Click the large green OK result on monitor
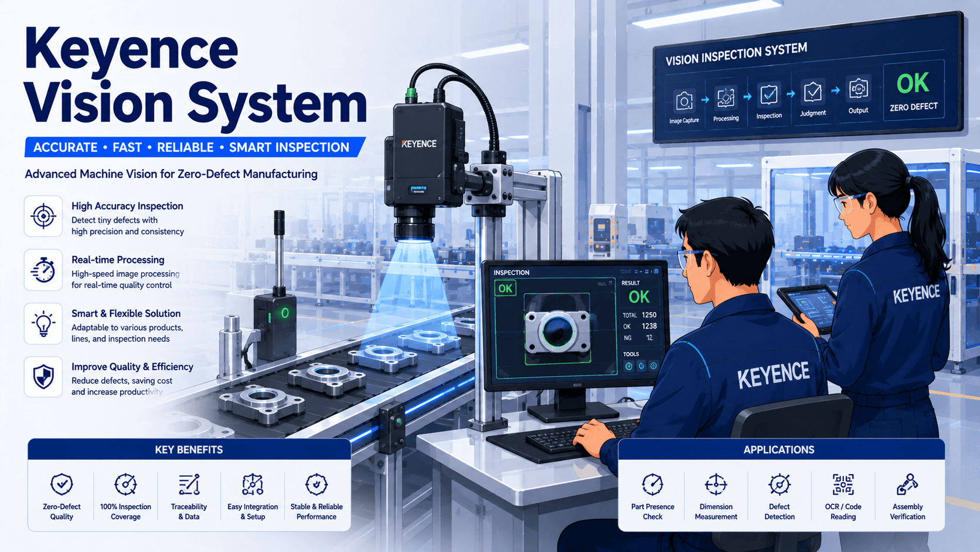The width and height of the screenshot is (980, 552). pos(639,297)
